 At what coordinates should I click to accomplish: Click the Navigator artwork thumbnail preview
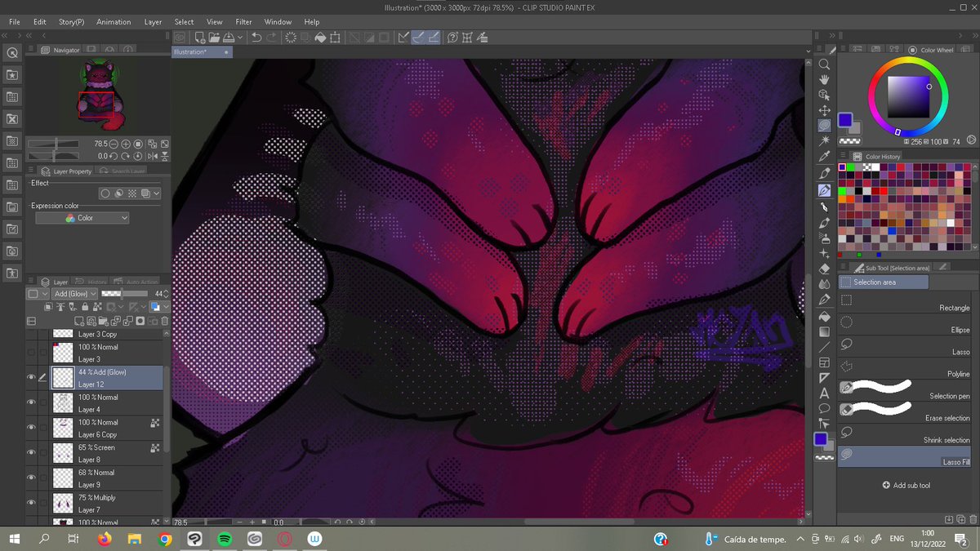click(x=100, y=96)
